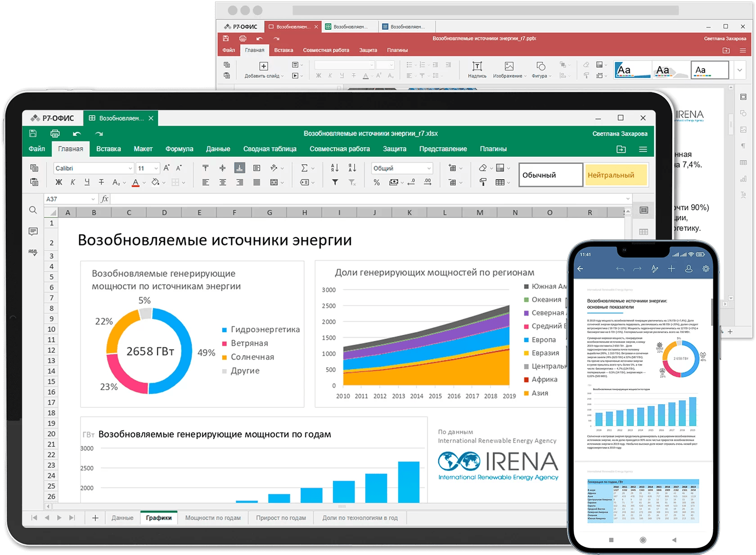The image size is (756, 555).
Task: Open the search magnifier in left sidebar
Action: [33, 210]
